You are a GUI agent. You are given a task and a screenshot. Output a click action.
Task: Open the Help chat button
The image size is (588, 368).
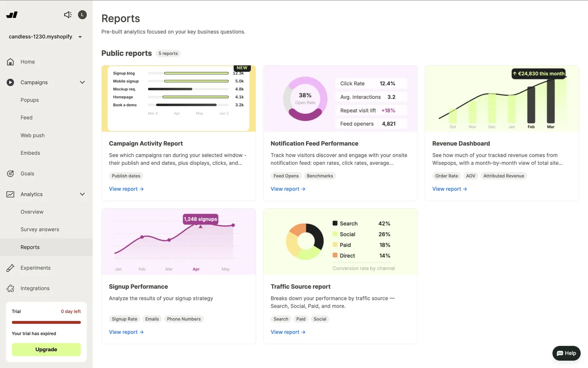567,353
